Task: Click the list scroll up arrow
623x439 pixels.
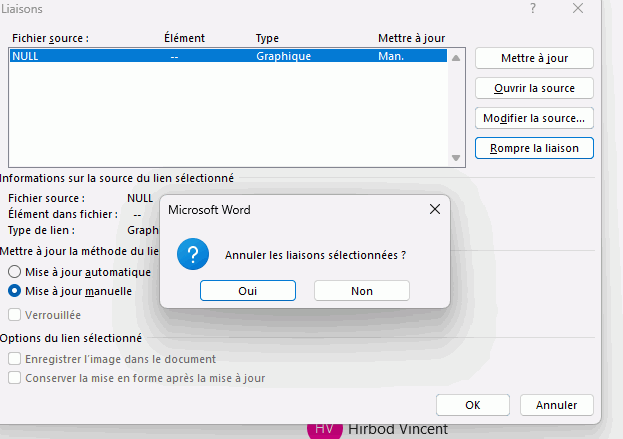Action: coord(456,58)
